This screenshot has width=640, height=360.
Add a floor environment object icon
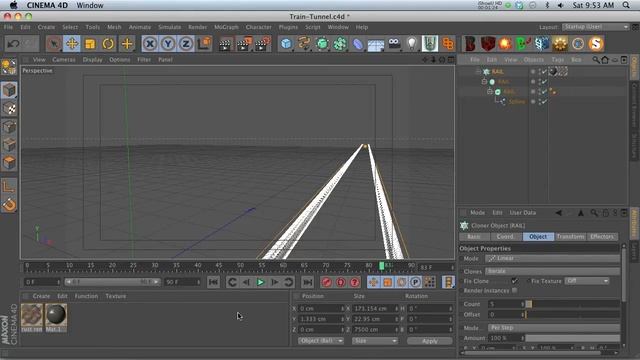376,44
